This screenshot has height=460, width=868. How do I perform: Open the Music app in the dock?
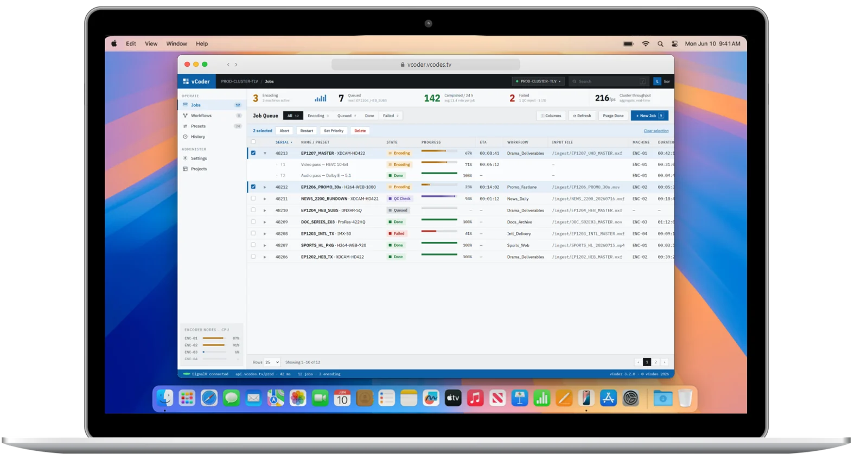[475, 398]
